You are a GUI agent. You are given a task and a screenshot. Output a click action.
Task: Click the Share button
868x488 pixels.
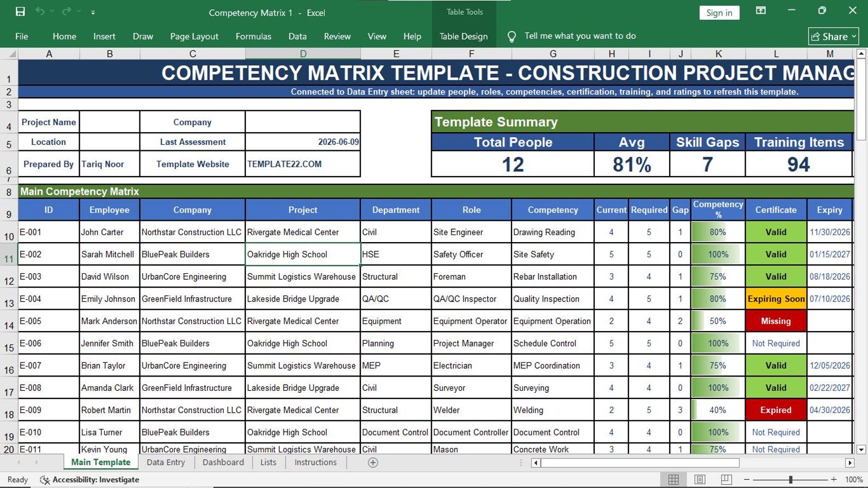click(x=834, y=37)
